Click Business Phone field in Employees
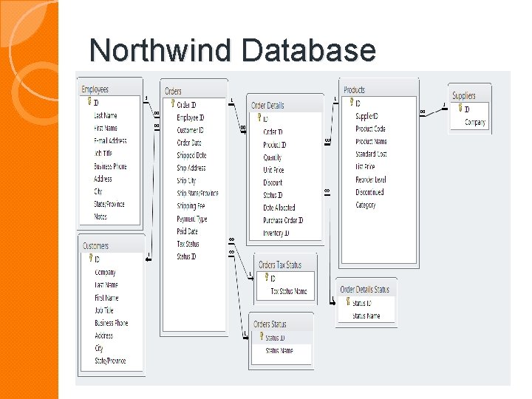 coord(110,166)
